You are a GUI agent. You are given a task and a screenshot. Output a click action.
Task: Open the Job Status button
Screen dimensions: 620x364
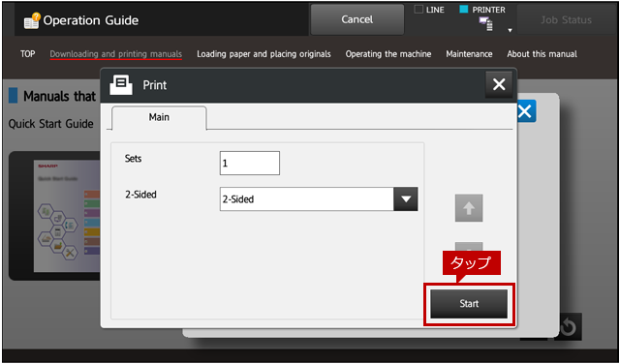(x=566, y=19)
